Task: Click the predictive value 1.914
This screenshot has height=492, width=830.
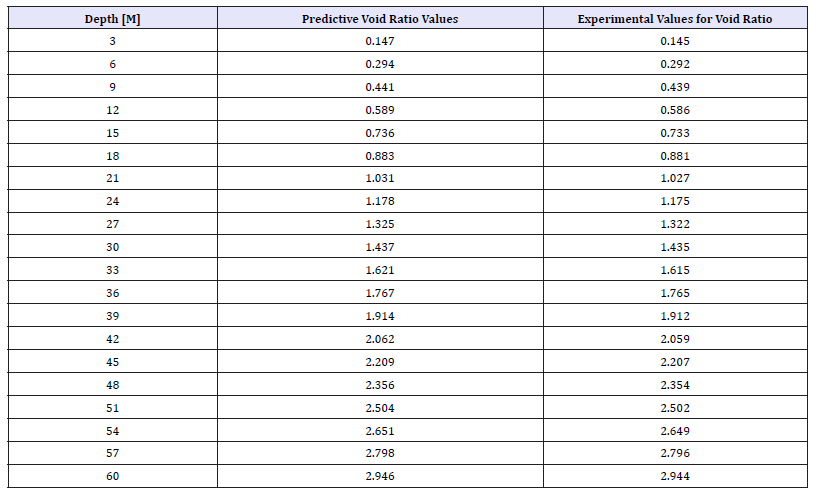Action: pos(380,317)
